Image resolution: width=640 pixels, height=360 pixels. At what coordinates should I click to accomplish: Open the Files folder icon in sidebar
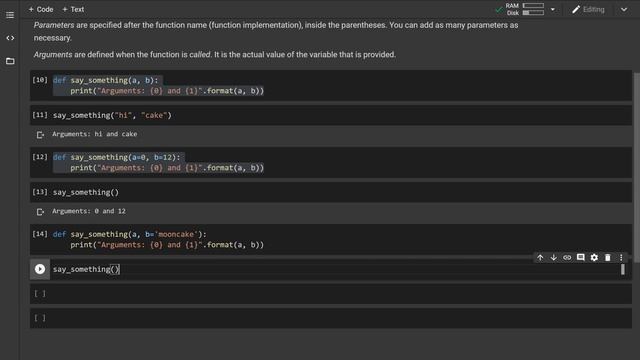pos(10,61)
